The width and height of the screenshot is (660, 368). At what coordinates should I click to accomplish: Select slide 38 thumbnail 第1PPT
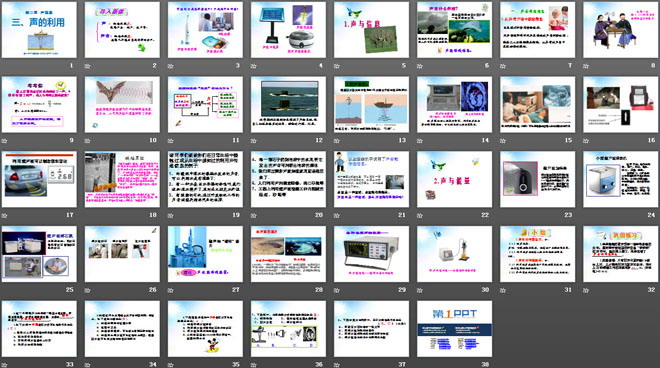(455, 328)
